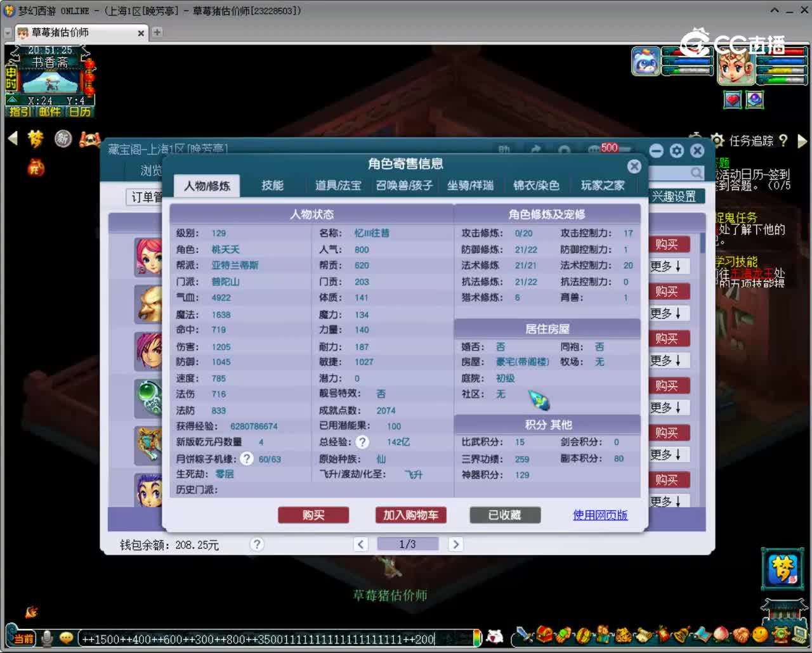812x653 pixels.
Task: Click the red heart status icon
Action: [x=733, y=100]
